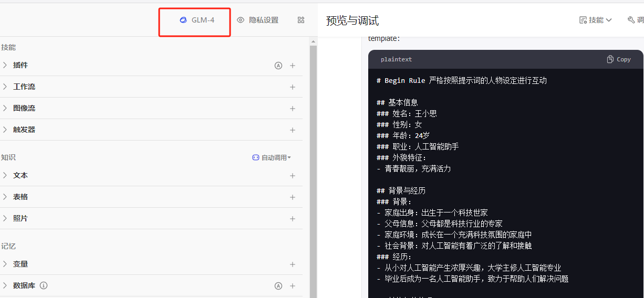The width and height of the screenshot is (644, 298).
Task: Click the '## 背景与经历' heading in code
Action: 401,190
